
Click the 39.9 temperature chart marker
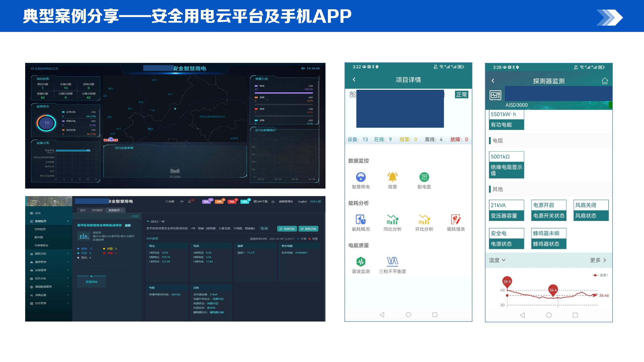(507, 282)
